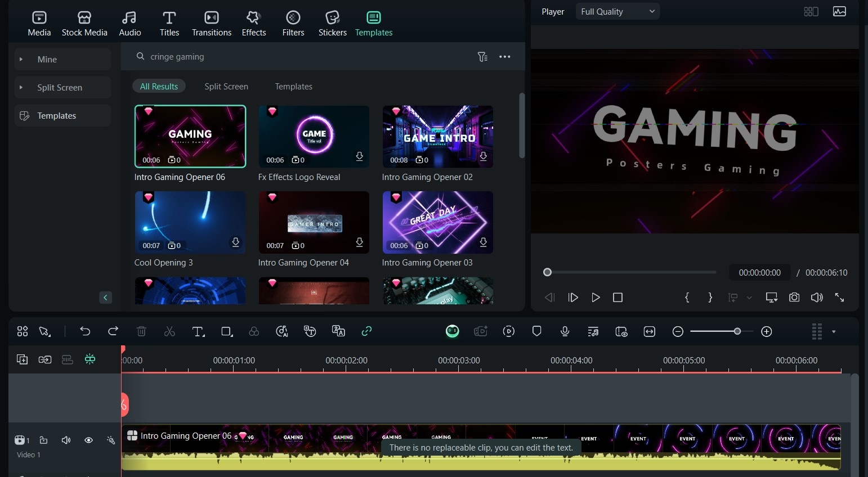868x477 pixels.
Task: Download Intro Gaming Opener 04 template
Action: 359,242
